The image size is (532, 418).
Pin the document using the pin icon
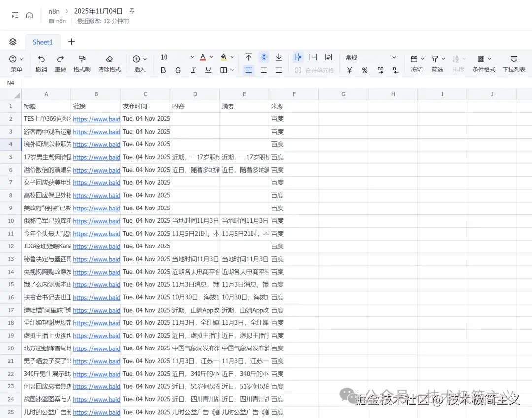(x=132, y=11)
